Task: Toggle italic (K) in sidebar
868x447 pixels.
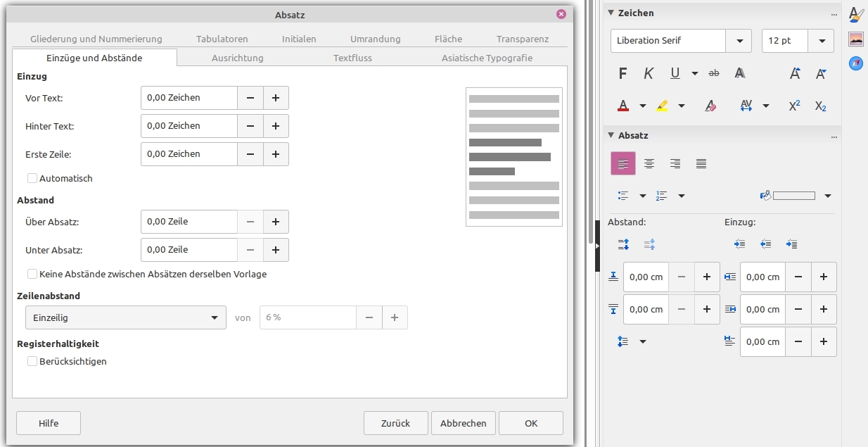Action: (x=649, y=73)
